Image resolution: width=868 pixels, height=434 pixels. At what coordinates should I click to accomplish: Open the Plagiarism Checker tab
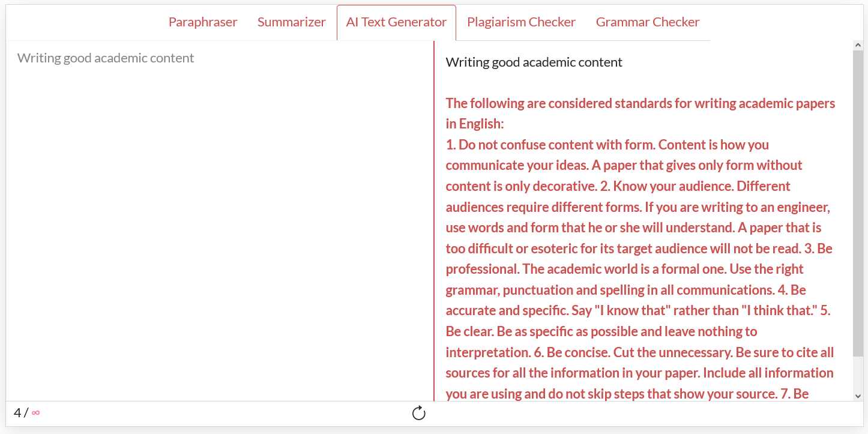pyautogui.click(x=521, y=22)
